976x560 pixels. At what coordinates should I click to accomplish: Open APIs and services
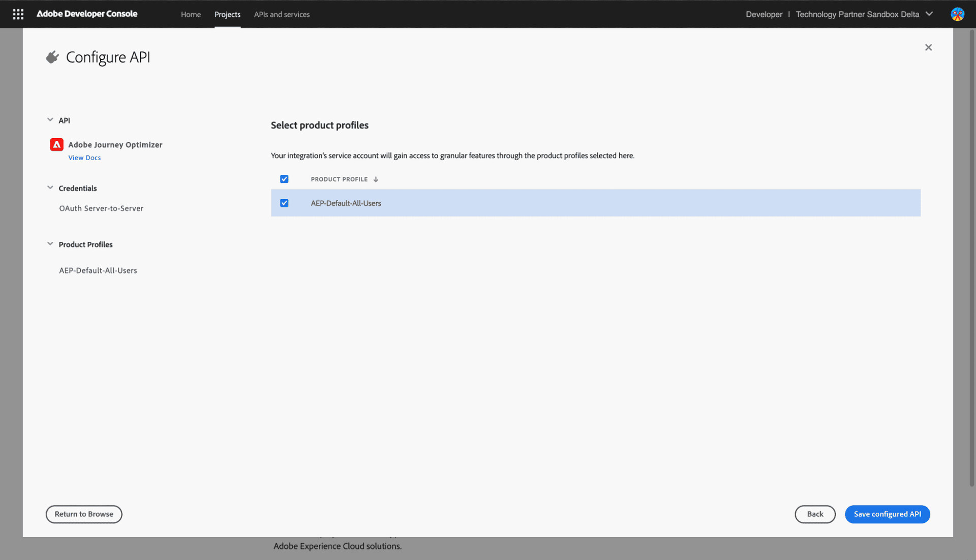[282, 14]
